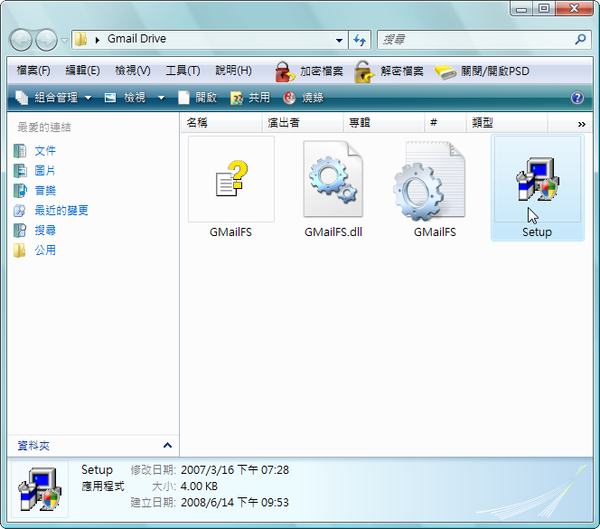Click the 大小 value 4.00 KB
The width and height of the screenshot is (600, 529).
(x=199, y=487)
